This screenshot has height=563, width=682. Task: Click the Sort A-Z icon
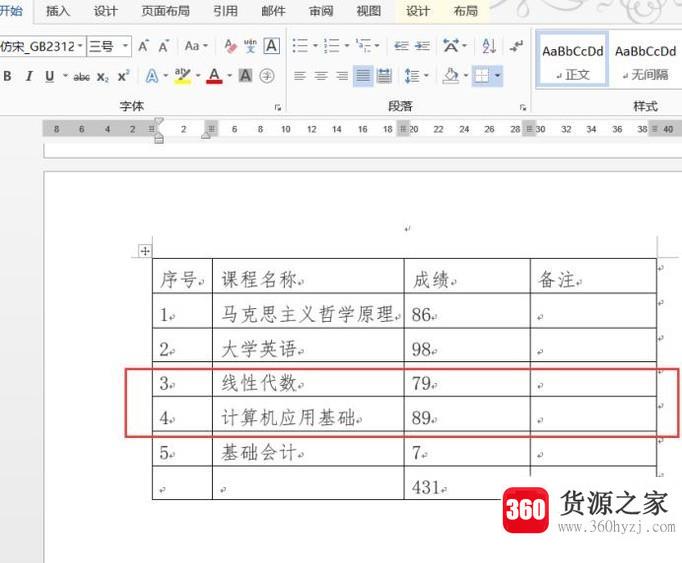click(489, 46)
